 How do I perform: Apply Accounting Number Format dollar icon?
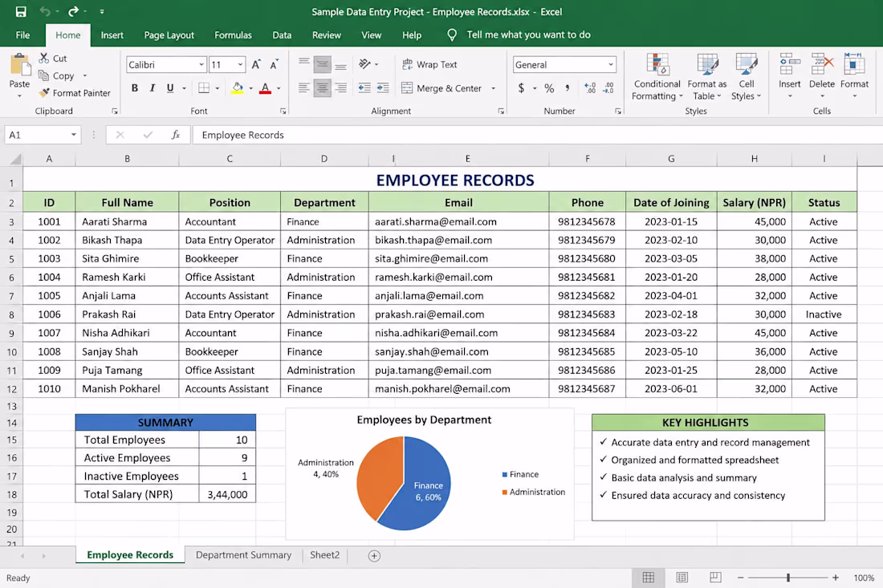tap(521, 87)
